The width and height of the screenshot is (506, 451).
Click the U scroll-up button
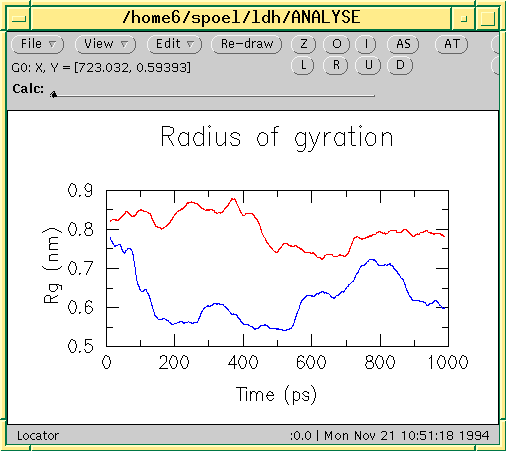tap(368, 65)
